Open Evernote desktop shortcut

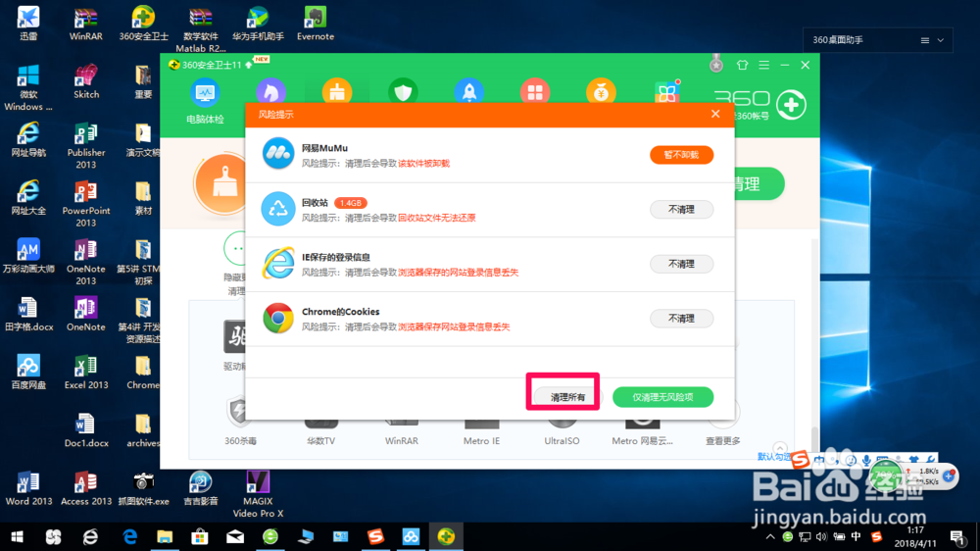(315, 24)
